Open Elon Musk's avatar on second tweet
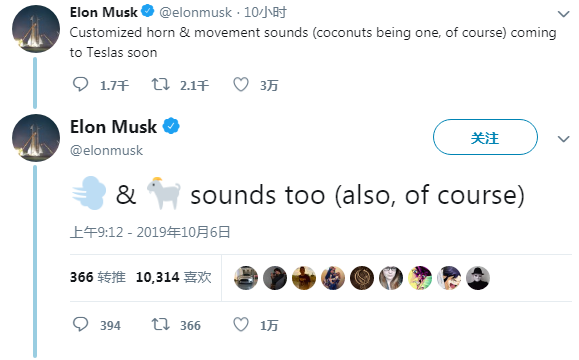Image resolution: width=579 pixels, height=360 pixels. click(x=36, y=138)
